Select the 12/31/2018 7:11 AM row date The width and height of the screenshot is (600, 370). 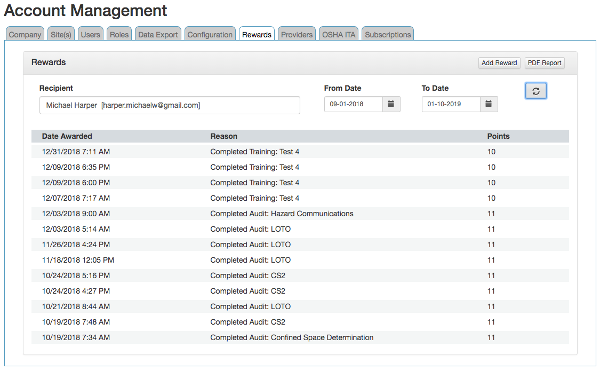coord(76,152)
